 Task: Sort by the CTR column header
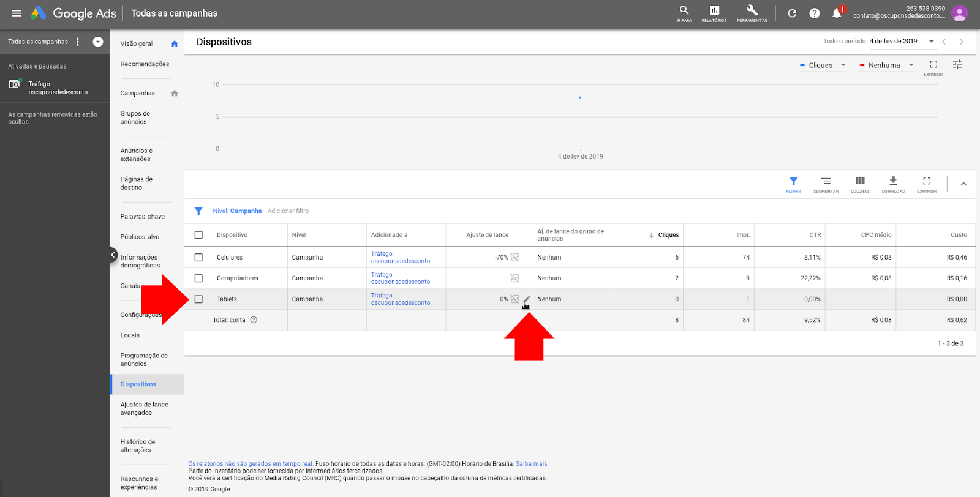tap(815, 235)
